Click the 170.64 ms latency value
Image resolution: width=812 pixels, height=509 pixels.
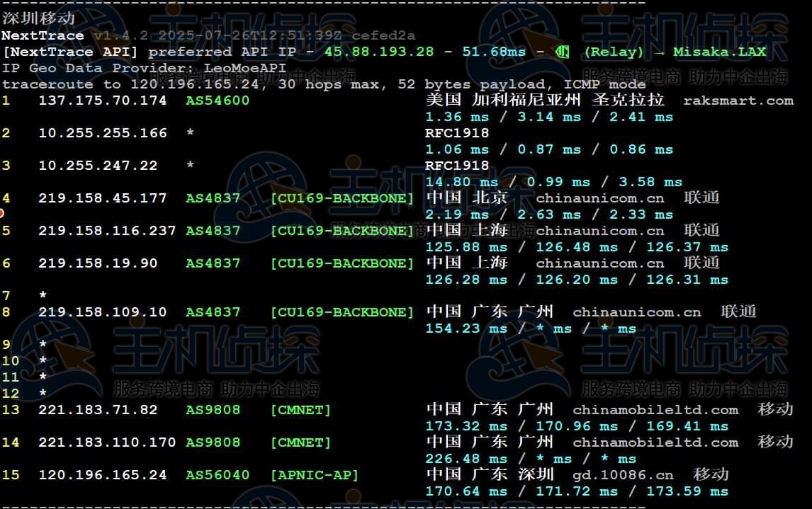[466, 491]
